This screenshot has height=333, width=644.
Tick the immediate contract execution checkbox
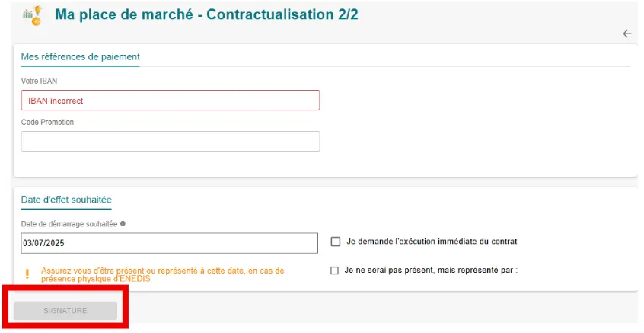[x=336, y=242]
